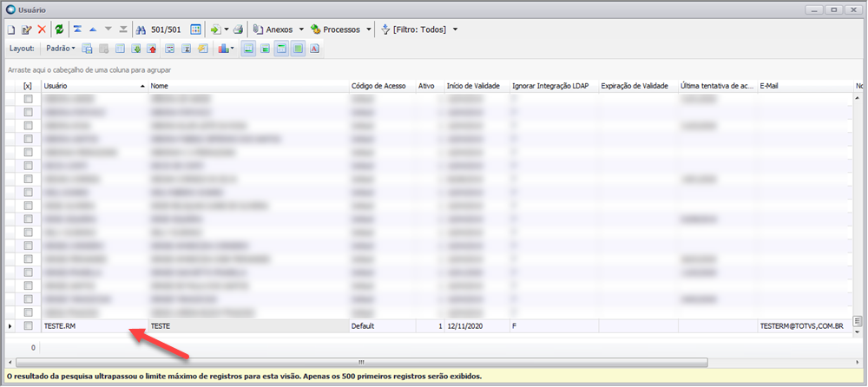Expand the Processos dropdown arrow
The image size is (868, 387).
click(x=369, y=30)
